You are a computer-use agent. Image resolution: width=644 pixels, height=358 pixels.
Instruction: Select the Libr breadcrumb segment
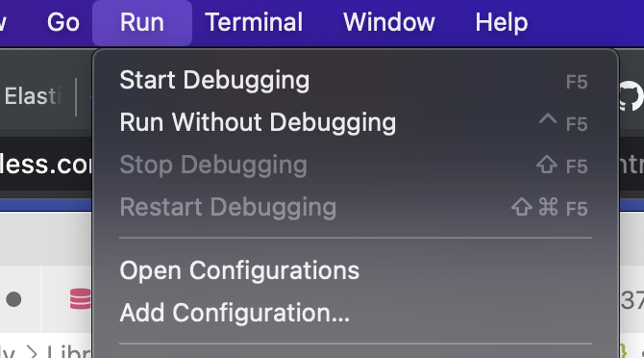point(69,352)
